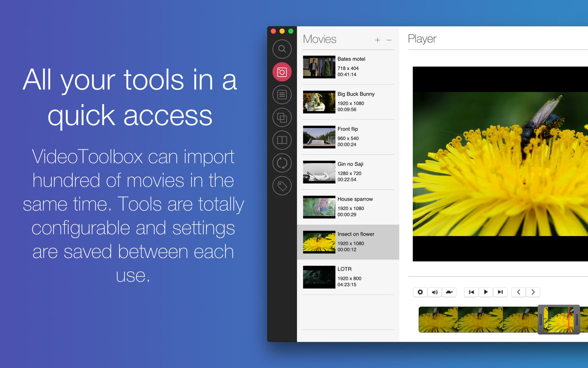Open the overlapping squares tool

coord(282,117)
